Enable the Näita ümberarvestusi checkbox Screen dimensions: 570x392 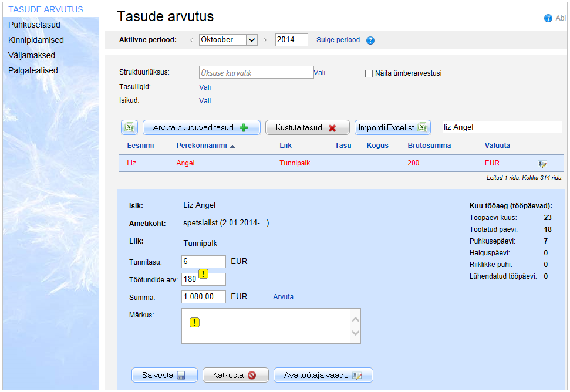pos(369,73)
